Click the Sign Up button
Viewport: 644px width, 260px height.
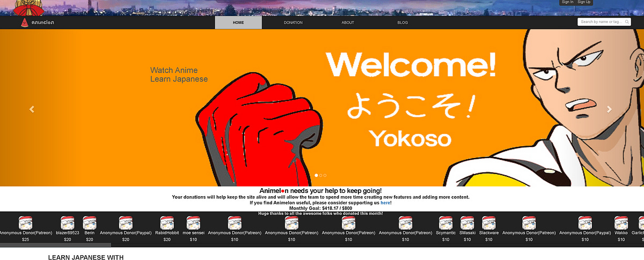584,2
